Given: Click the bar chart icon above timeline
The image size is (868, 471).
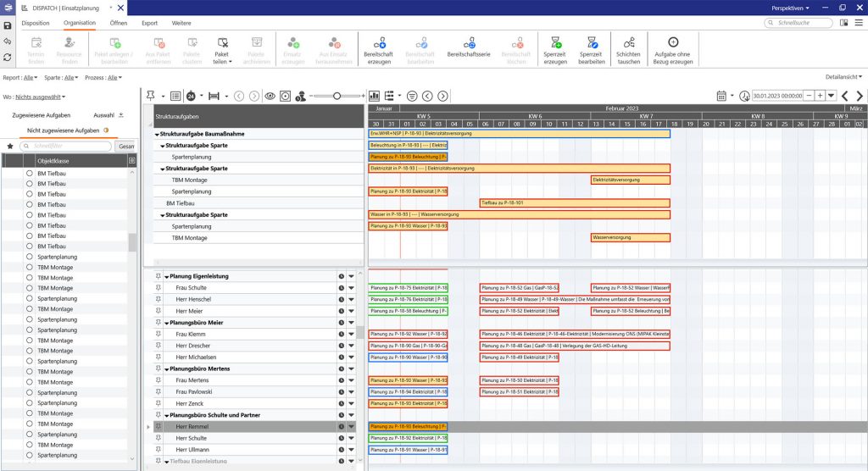Looking at the screenshot, I should click(375, 97).
